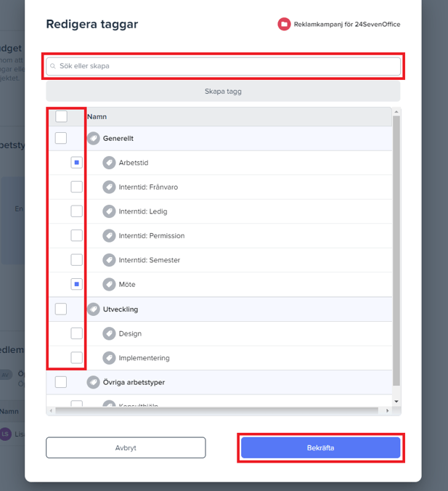Image resolution: width=448 pixels, height=491 pixels.
Task: Check the Interntid: Semester checkbox
Action: (76, 260)
